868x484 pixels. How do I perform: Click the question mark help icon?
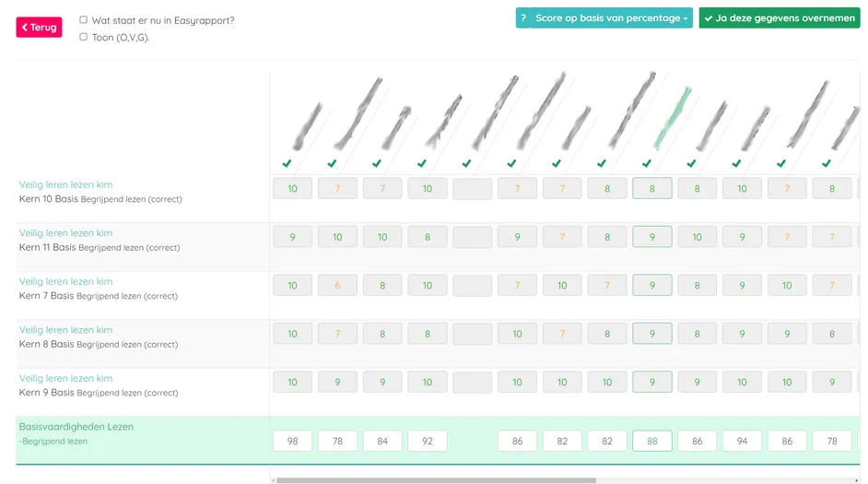coord(523,18)
